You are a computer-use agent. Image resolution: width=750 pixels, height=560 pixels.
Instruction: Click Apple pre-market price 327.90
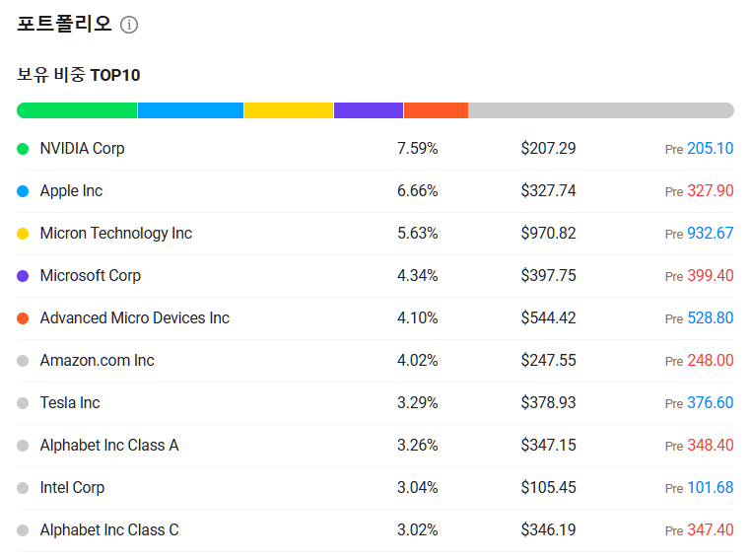coord(711,191)
